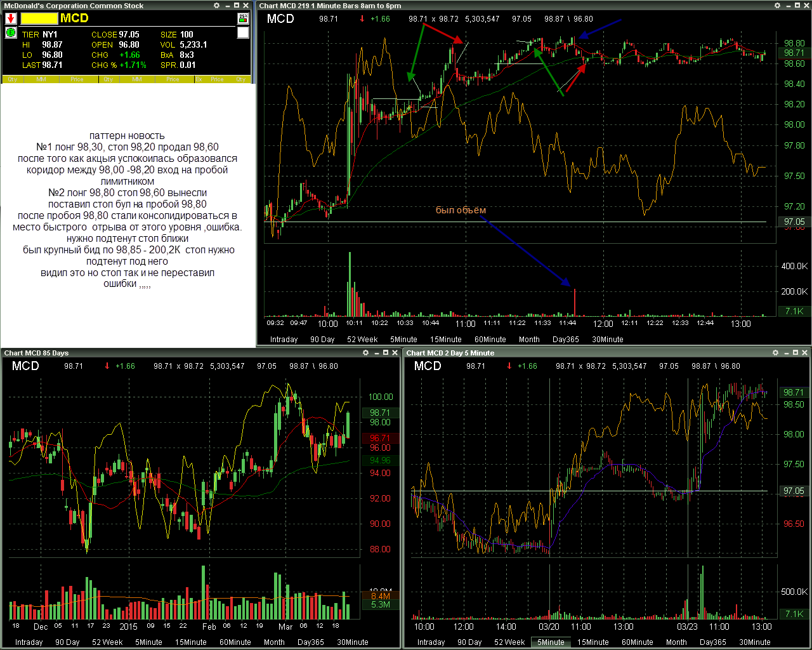Select 90 Day tab in MCD 85 Days chart
Screen dimensions: 812x650
coord(67,642)
